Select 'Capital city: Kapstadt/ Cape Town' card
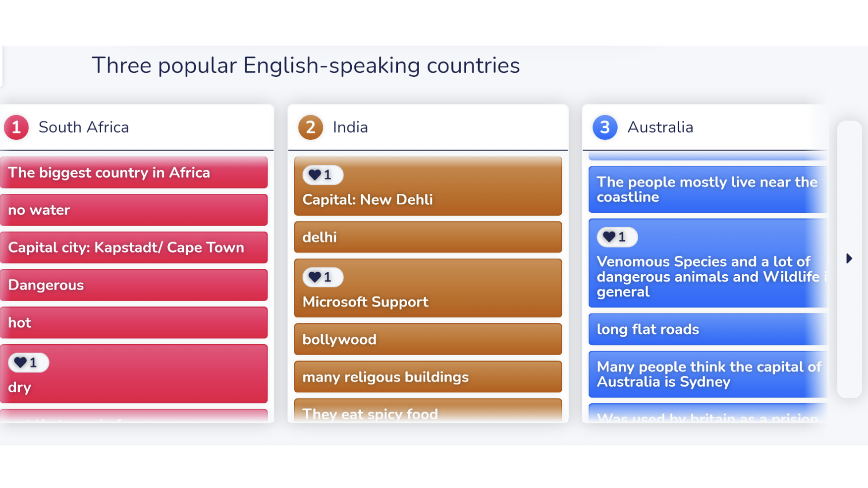The image size is (868, 488). pos(134,247)
